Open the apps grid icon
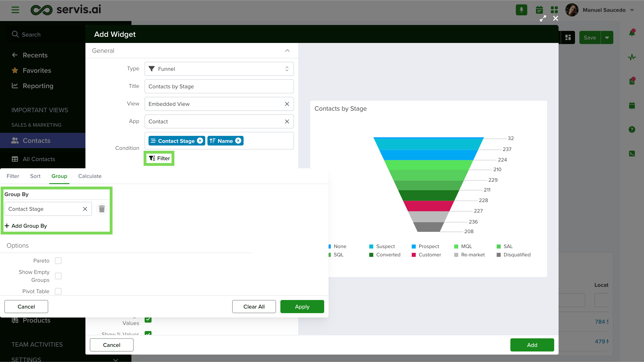Viewport: 644px width, 362px height. tap(554, 10)
